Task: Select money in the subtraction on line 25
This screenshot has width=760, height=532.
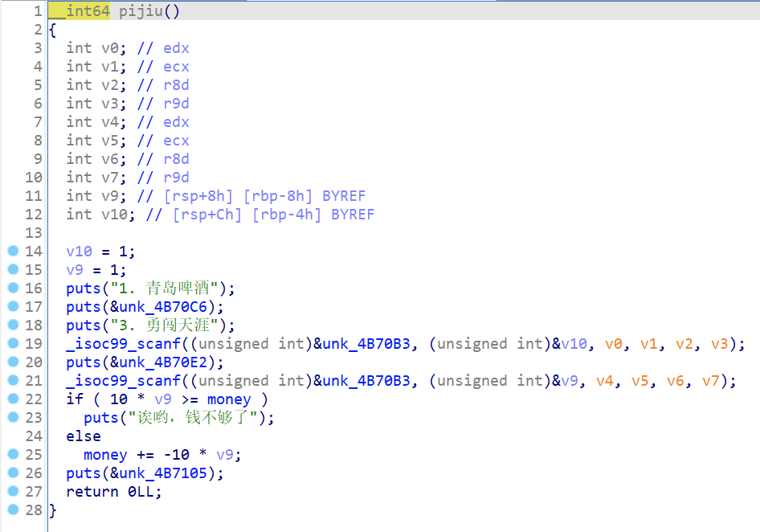Action: (x=105, y=455)
